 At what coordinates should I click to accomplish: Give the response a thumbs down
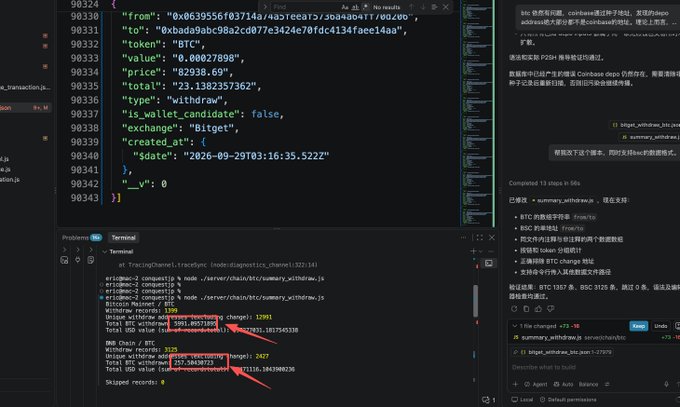(x=550, y=309)
